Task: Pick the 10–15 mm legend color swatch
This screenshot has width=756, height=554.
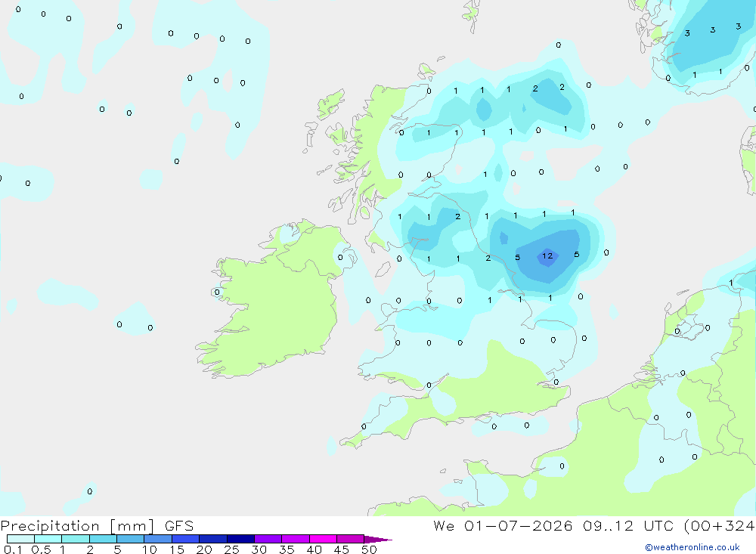Action: coord(158,539)
